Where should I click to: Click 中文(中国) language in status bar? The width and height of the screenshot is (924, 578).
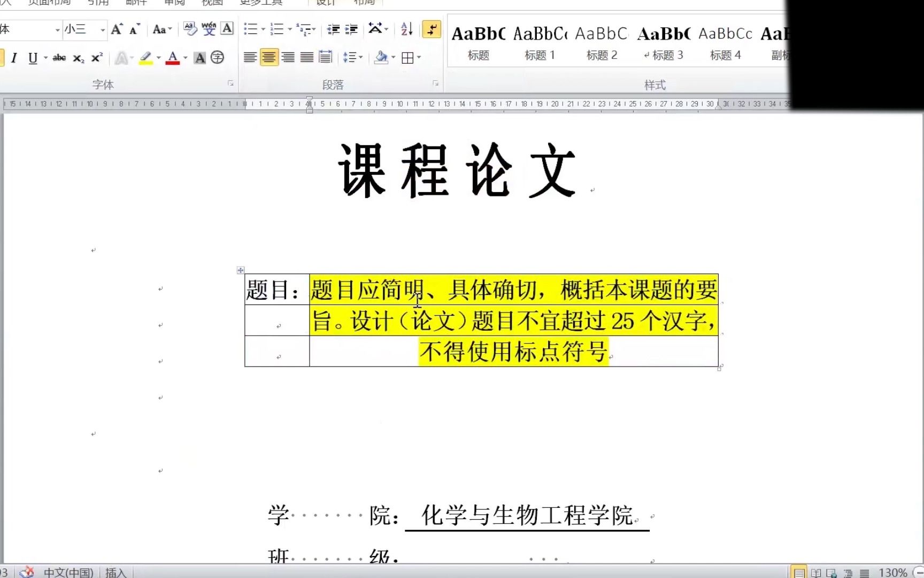(68, 572)
